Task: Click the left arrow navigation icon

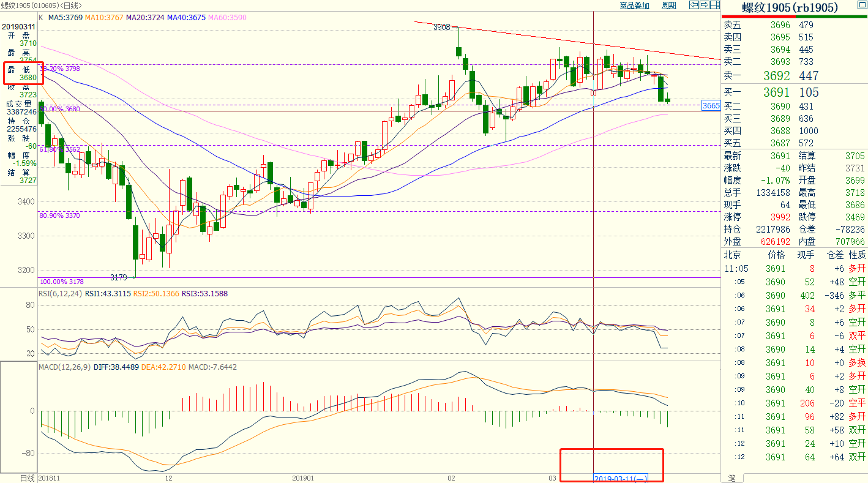Action: point(694,6)
